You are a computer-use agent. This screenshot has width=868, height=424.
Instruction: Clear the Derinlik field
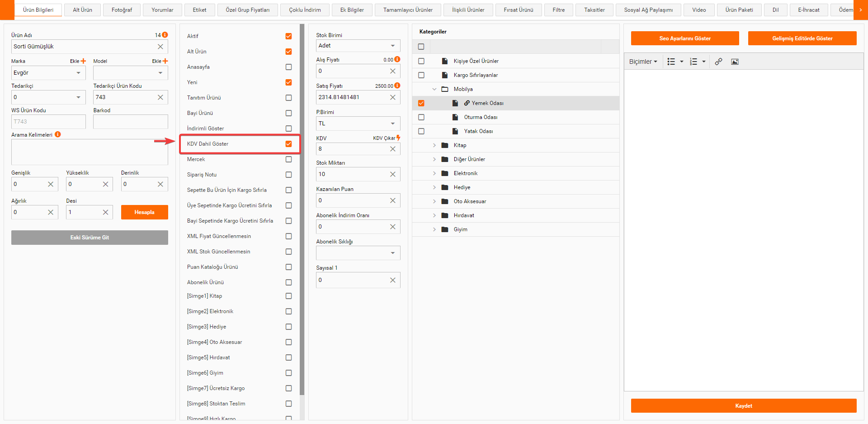(x=160, y=184)
